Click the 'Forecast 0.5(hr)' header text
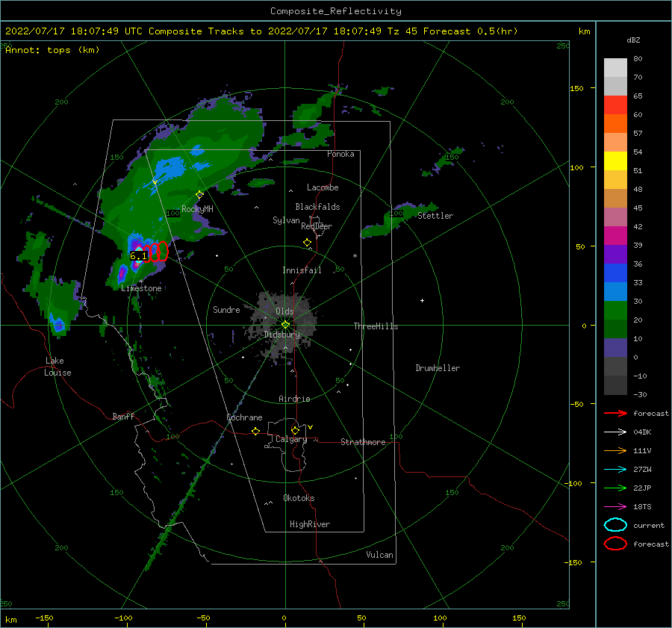This screenshot has height=628, width=672. tap(470, 31)
